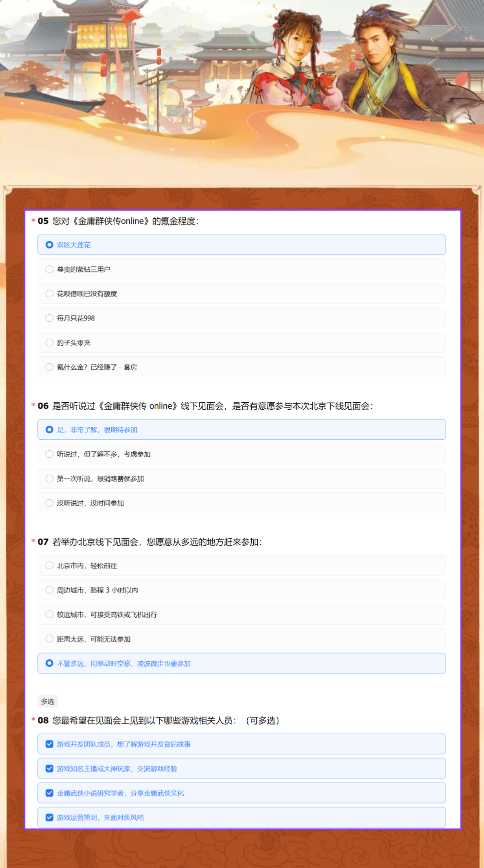Select 花呗借呗已没有额度 option
The height and width of the screenshot is (868, 484).
(241, 294)
